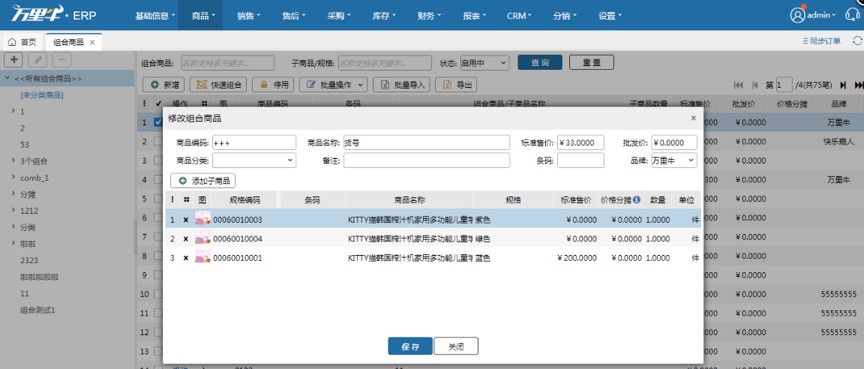
Task: Delete sub-item row 00060010003
Action: point(186,220)
